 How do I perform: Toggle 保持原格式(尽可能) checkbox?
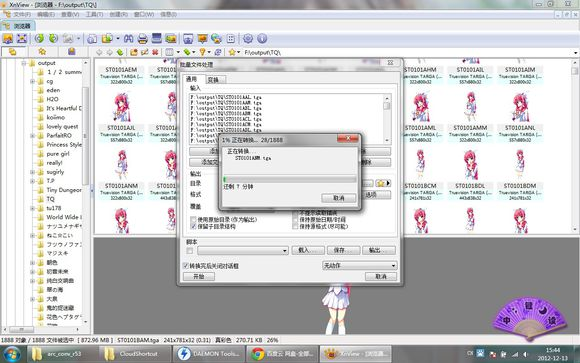click(x=295, y=226)
